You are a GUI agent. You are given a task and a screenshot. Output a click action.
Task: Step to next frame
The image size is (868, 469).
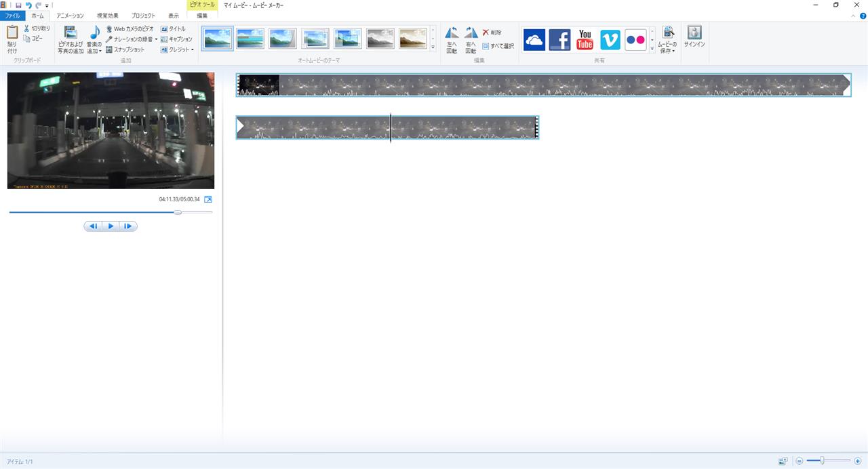(128, 226)
